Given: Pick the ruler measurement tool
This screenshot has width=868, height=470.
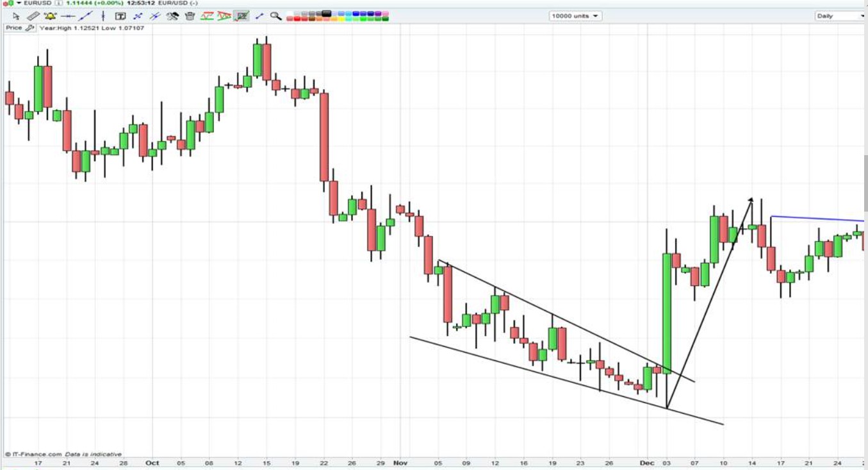Looking at the screenshot, I should (33, 16).
